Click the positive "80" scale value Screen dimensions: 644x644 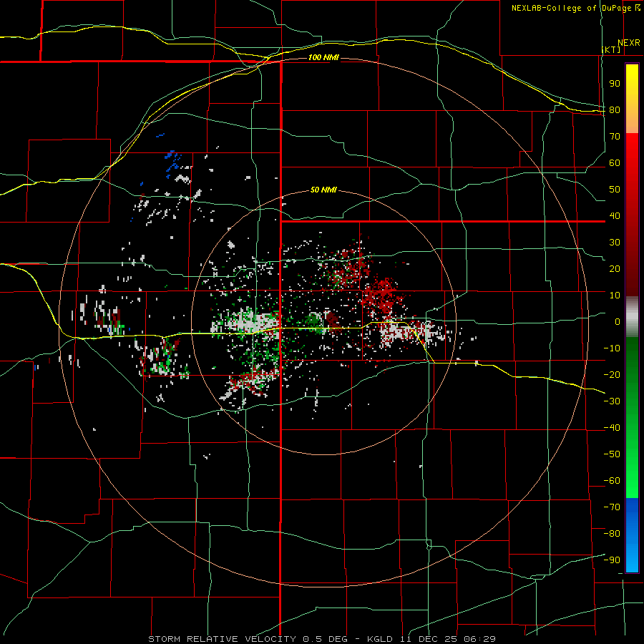[x=615, y=110]
